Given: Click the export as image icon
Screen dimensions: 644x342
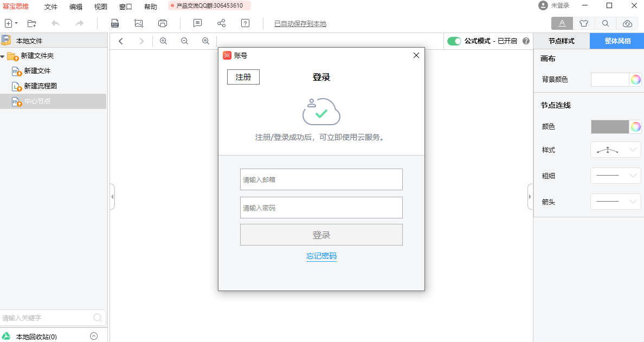Looking at the screenshot, I should click(x=139, y=23).
